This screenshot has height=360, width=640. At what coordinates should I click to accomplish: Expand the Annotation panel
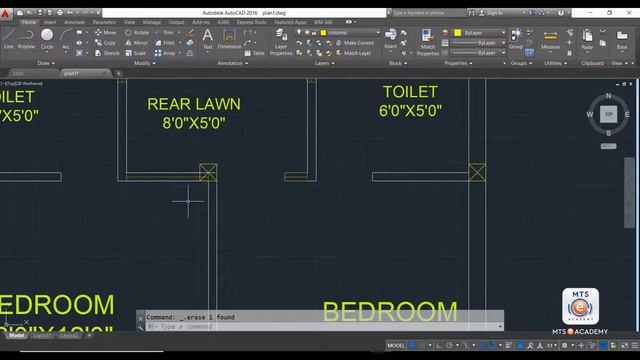(233, 63)
